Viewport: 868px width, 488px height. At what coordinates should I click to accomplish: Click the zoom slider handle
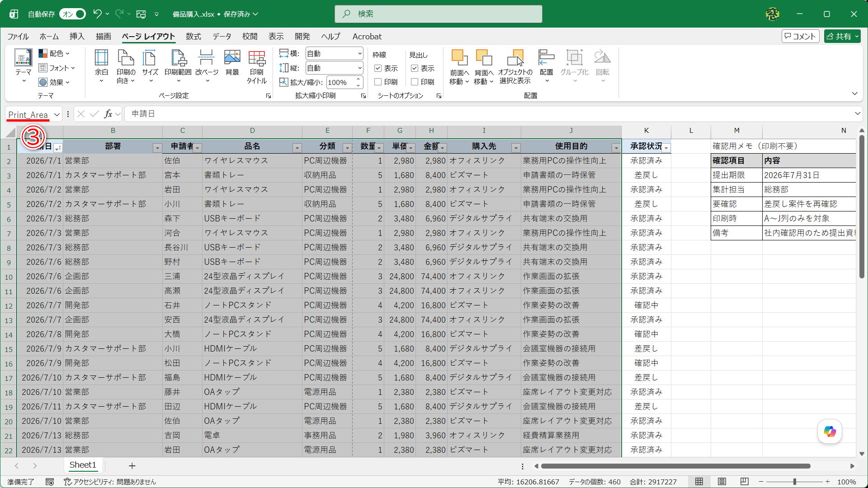795,482
